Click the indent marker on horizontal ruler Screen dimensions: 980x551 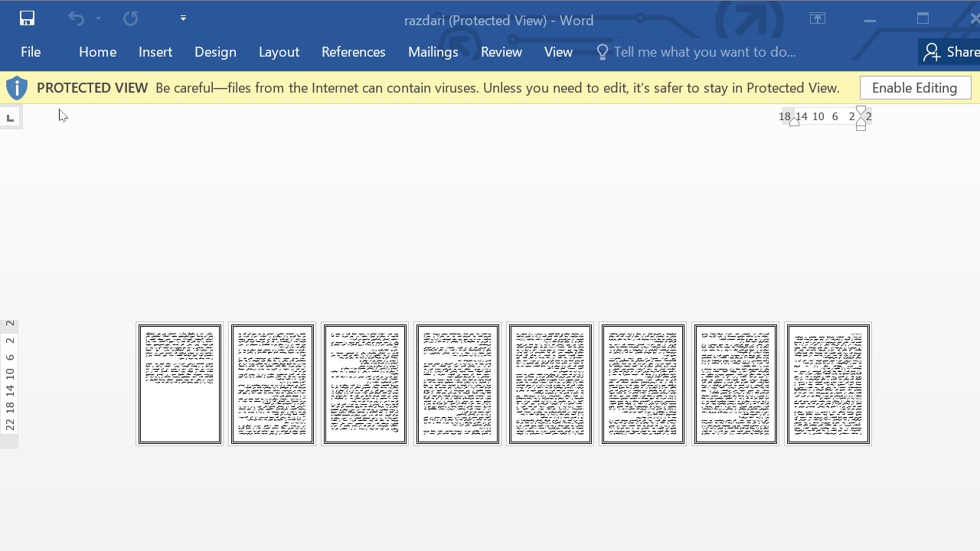click(x=861, y=119)
